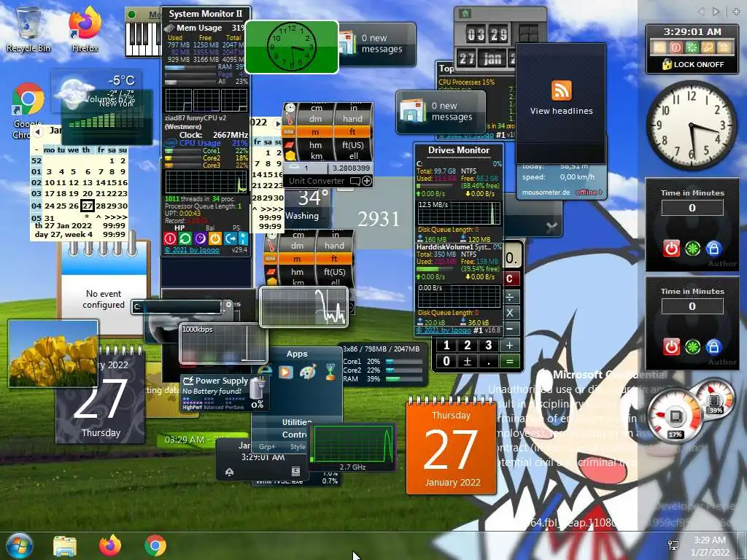
Task: Click the blue lock button in lower Time in Minutes gadget
Action: click(x=713, y=347)
